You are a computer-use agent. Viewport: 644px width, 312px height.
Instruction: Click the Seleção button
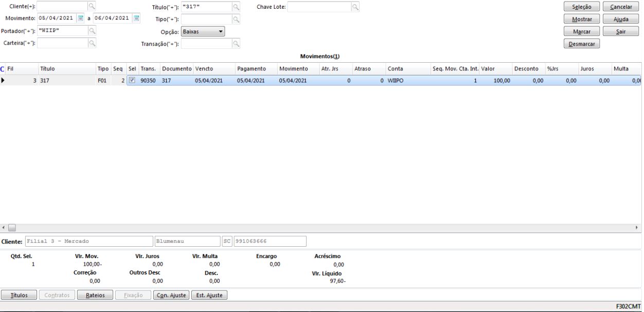(581, 7)
